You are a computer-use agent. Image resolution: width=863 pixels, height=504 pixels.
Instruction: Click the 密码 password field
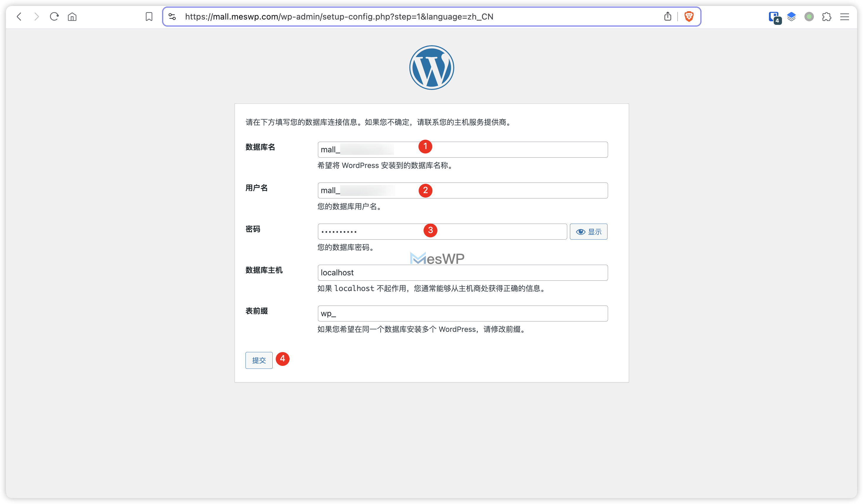442,232
